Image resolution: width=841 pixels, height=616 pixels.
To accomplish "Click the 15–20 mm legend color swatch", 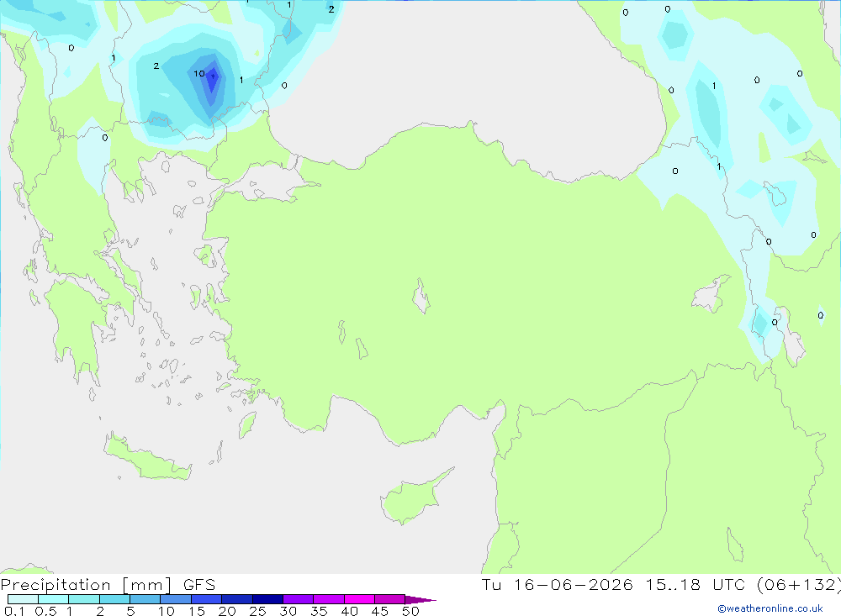I will click(207, 599).
